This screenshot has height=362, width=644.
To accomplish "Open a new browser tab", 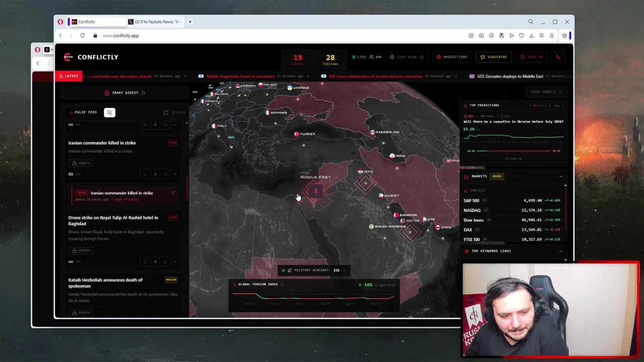I will click(190, 22).
